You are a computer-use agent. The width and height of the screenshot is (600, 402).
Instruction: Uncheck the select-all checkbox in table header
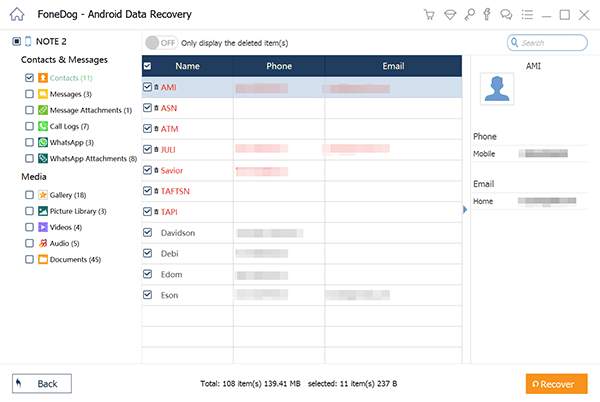pyautogui.click(x=148, y=66)
